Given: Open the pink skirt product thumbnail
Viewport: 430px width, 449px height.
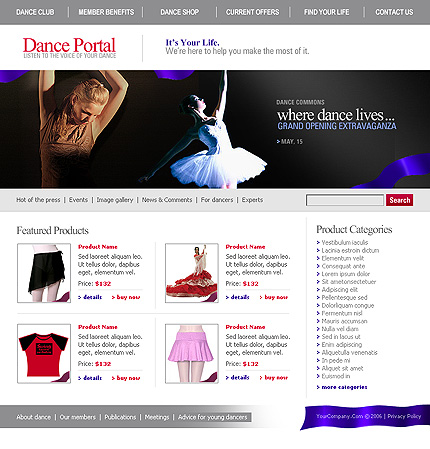Looking at the screenshot, I should pos(192,354).
